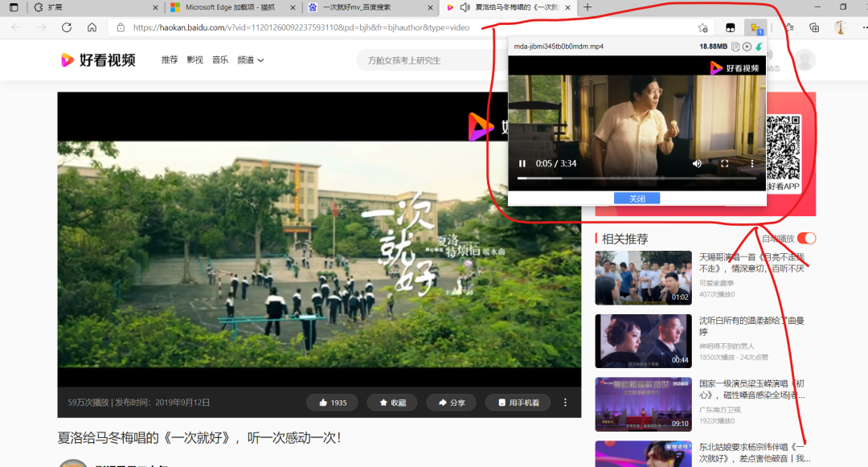Toggle the 自动播放 autoplay switch
Image resolution: width=868 pixels, height=467 pixels.
[x=807, y=239]
